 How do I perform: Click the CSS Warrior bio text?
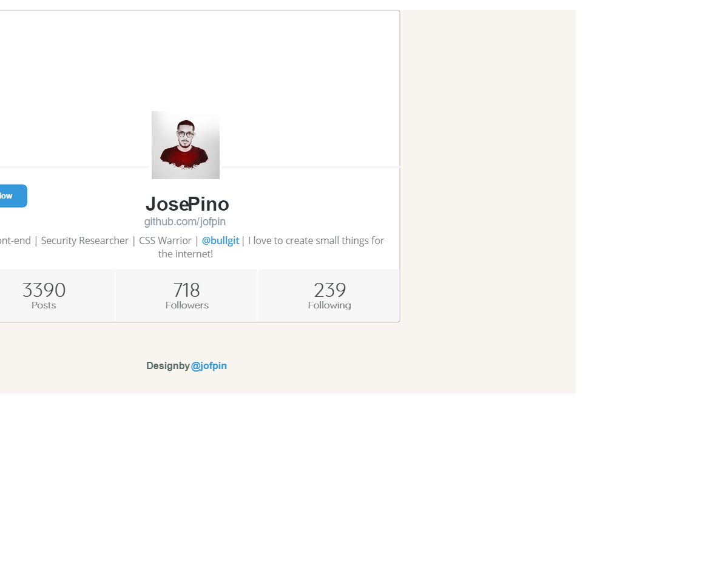tap(165, 240)
